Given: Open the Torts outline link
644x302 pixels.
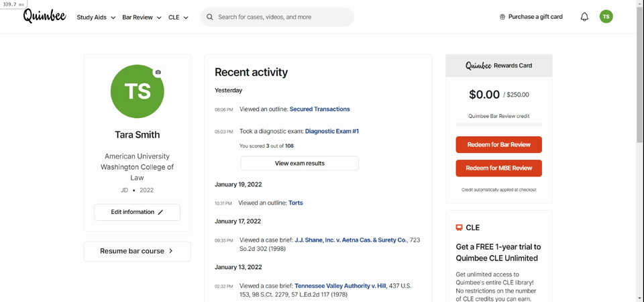Looking at the screenshot, I should pos(296,203).
